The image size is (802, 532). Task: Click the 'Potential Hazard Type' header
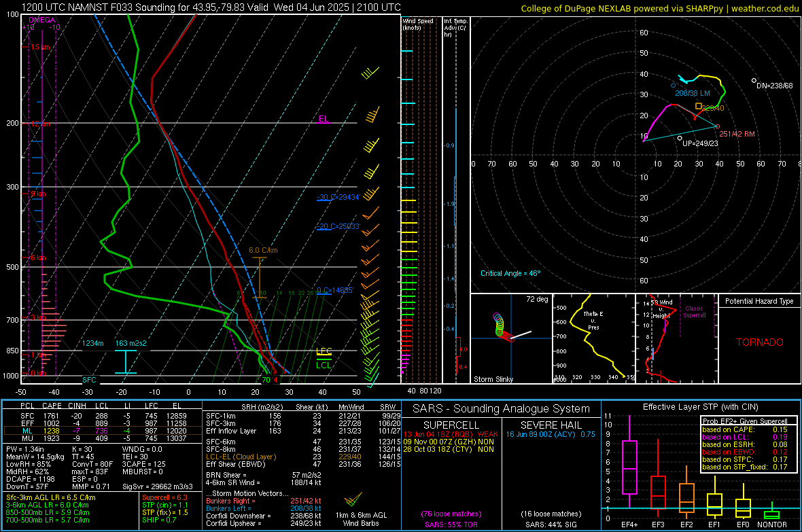coord(760,301)
